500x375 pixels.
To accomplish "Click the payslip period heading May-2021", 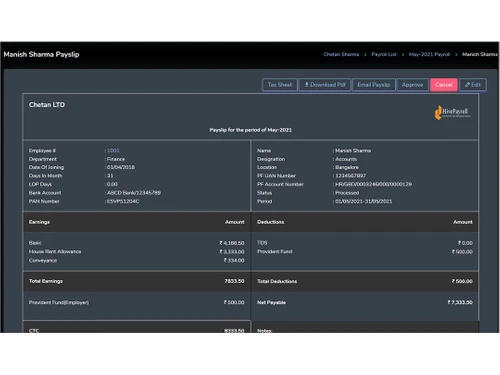I will (250, 130).
